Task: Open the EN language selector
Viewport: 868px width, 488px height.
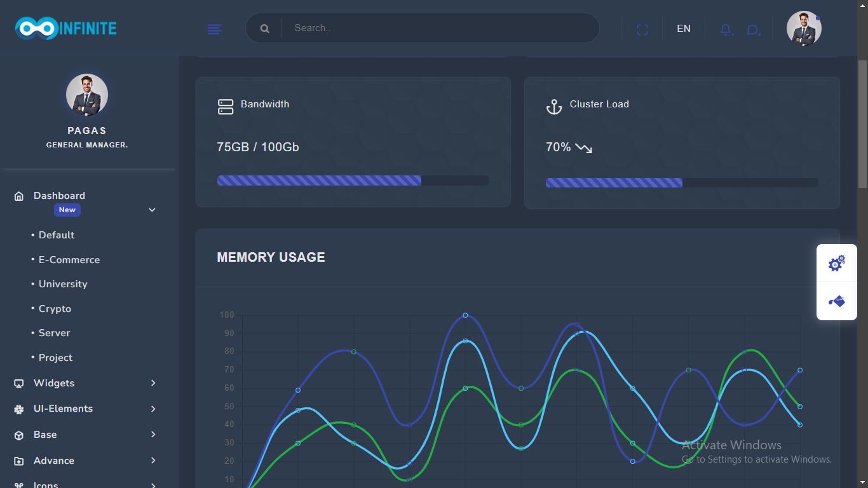Action: point(684,29)
